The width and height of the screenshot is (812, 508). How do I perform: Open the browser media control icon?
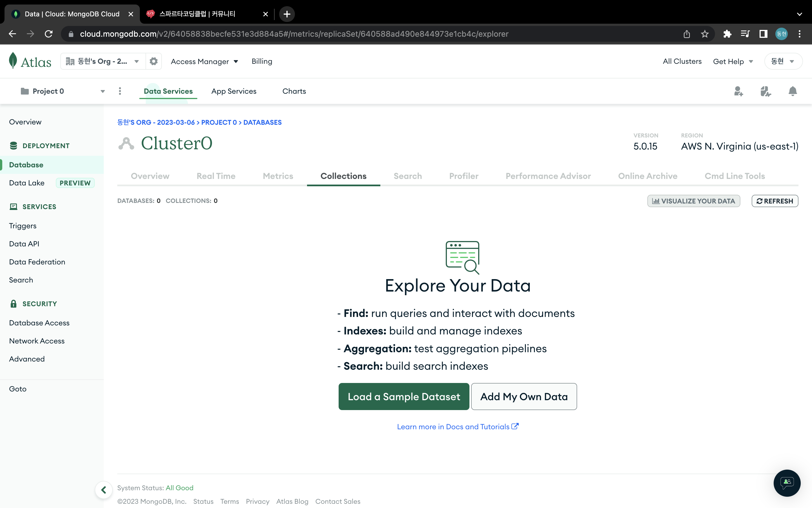point(745,34)
